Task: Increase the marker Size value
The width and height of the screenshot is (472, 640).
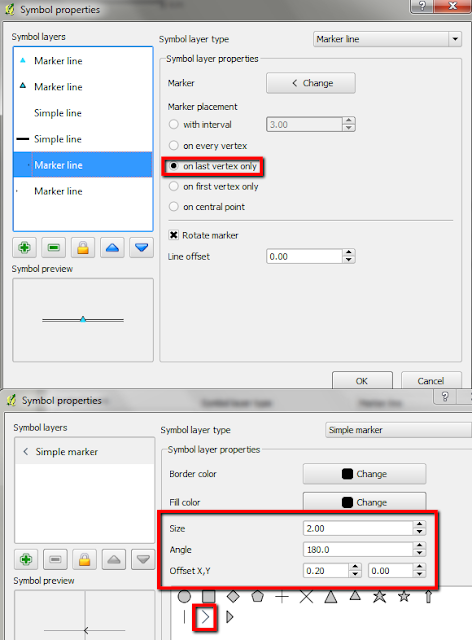Action: pos(419,524)
